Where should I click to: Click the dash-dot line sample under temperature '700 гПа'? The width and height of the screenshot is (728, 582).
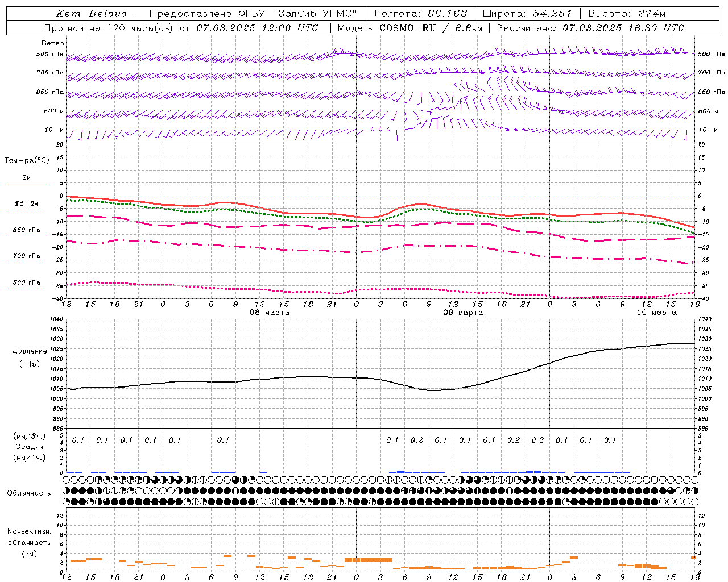(x=25, y=263)
